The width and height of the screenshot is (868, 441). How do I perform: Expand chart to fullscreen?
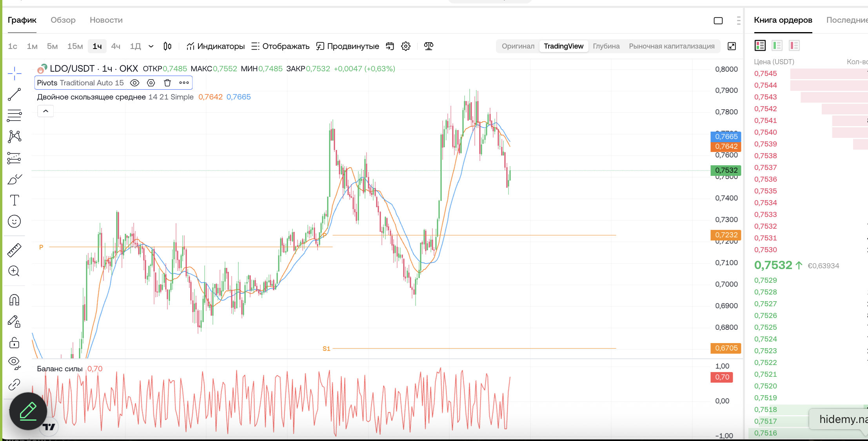pos(732,46)
